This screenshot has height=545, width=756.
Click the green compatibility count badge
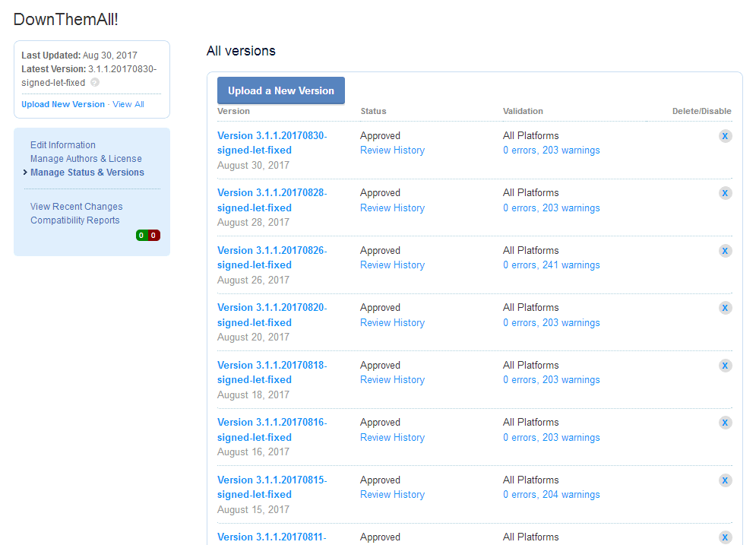point(142,236)
